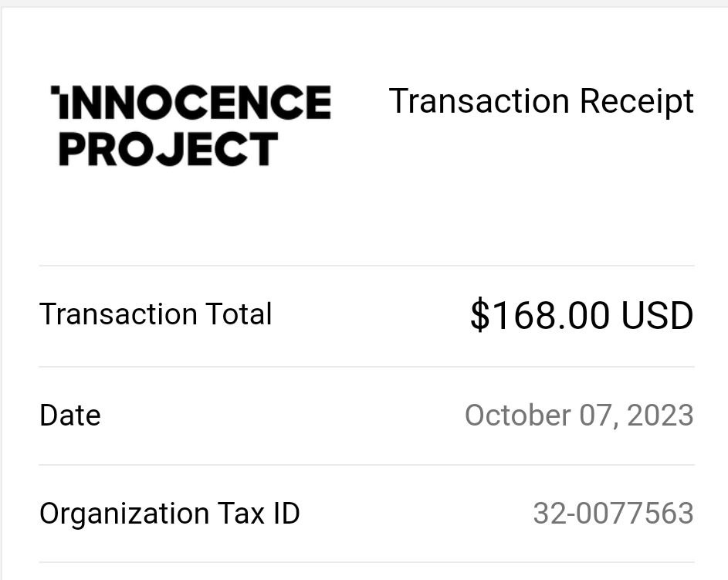728x580 pixels.
Task: Click the tax ID number 32-0077563
Action: click(x=613, y=514)
